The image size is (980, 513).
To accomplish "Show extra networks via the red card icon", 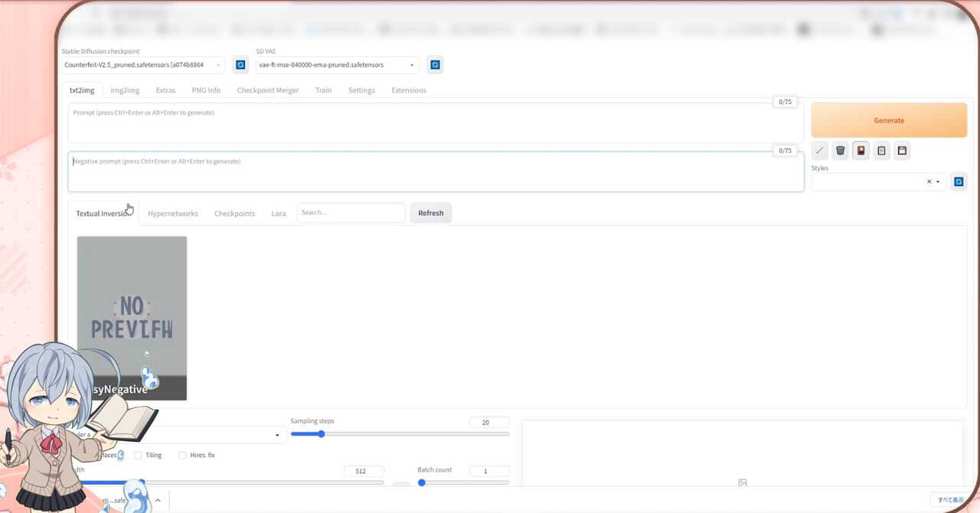I will [x=861, y=150].
